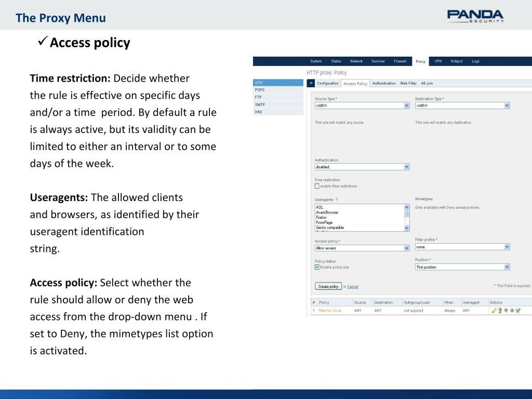Select POP3 in the proxy sidebar

tap(278, 90)
